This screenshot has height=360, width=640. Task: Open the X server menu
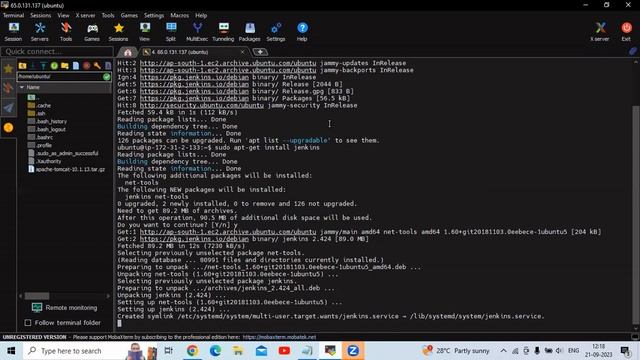coord(85,16)
